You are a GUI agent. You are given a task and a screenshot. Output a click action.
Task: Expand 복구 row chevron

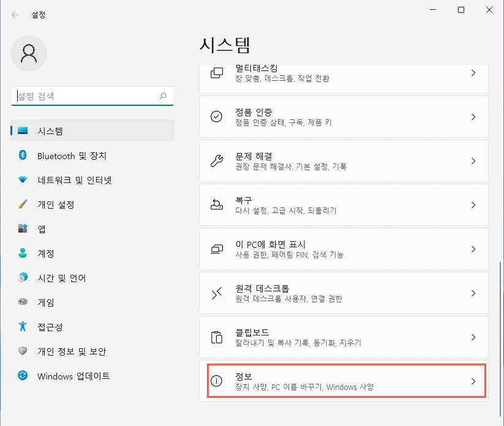473,204
